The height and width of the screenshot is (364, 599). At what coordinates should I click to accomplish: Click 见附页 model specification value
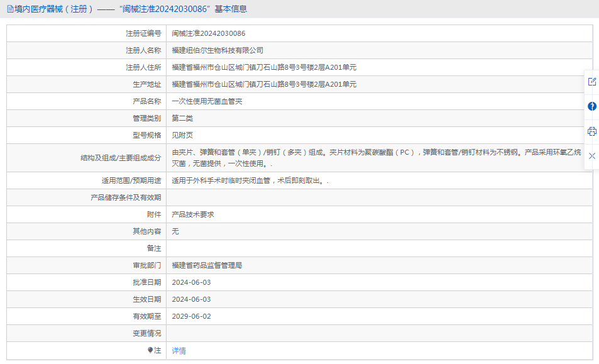(x=182, y=135)
